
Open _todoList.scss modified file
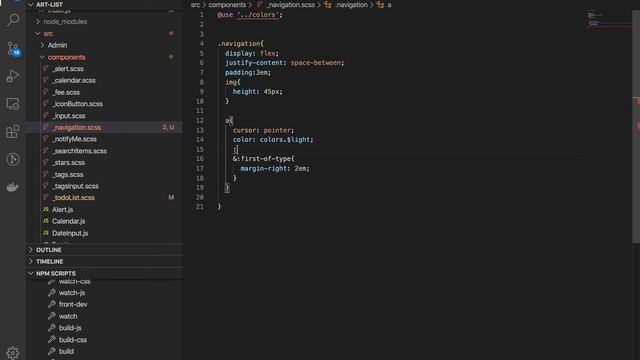tap(73, 198)
